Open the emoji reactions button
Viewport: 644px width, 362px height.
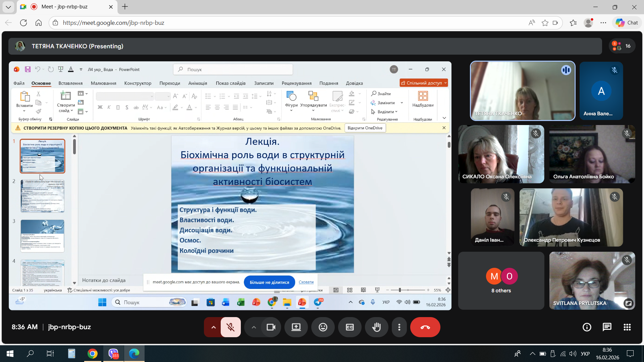pos(323,327)
